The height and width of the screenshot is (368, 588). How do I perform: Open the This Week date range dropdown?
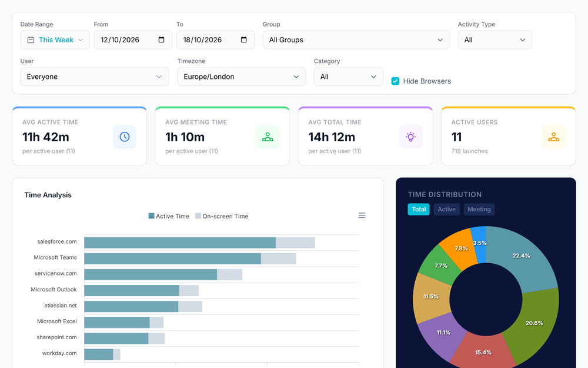pos(55,40)
